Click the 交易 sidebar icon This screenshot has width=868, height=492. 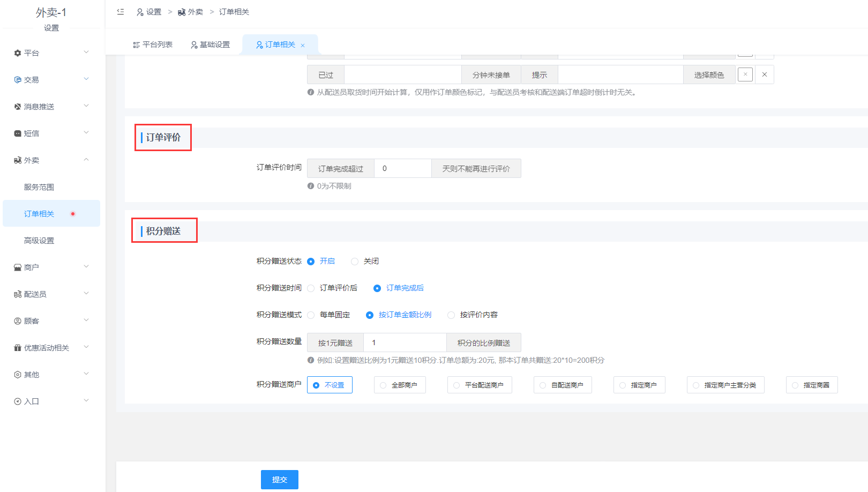(x=18, y=80)
